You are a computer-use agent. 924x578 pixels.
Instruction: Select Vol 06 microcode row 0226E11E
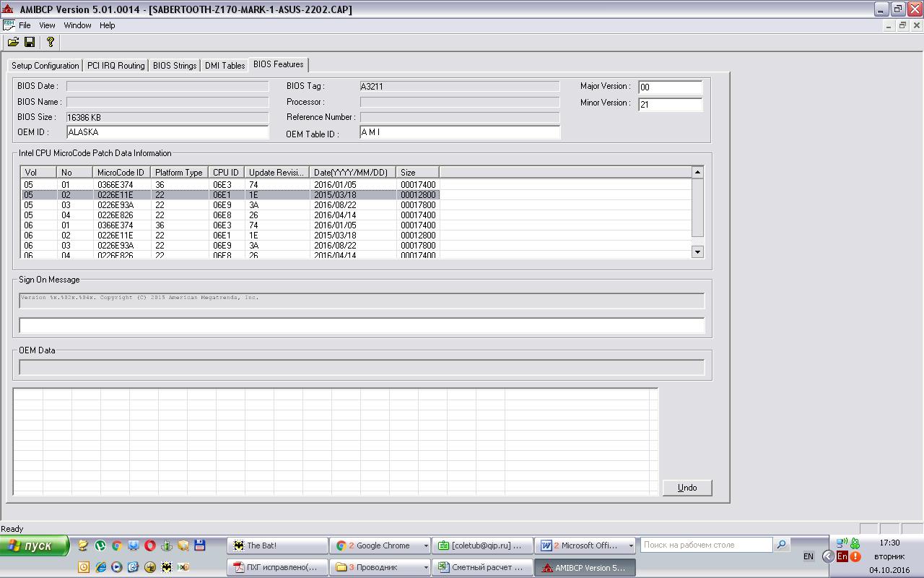click(x=230, y=236)
